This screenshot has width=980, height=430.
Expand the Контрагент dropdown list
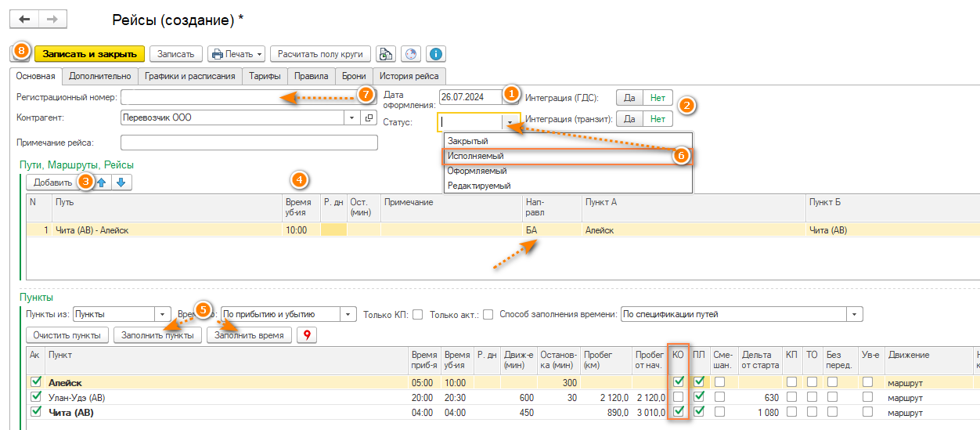click(351, 117)
